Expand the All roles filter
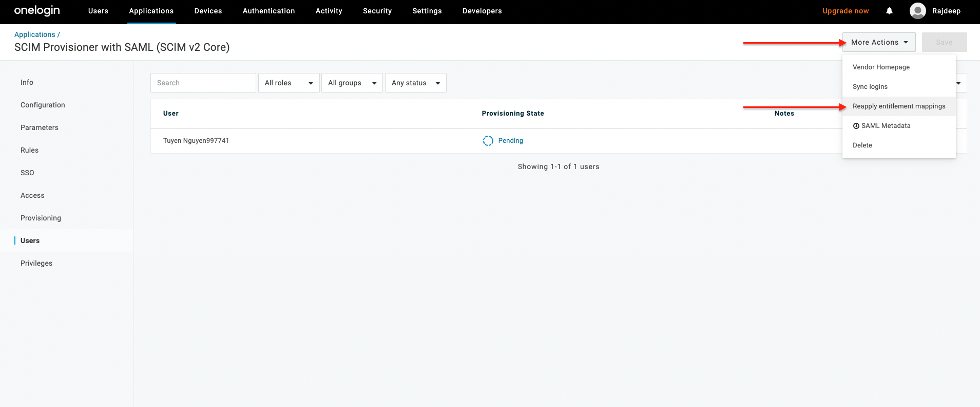The image size is (980, 407). pos(289,83)
